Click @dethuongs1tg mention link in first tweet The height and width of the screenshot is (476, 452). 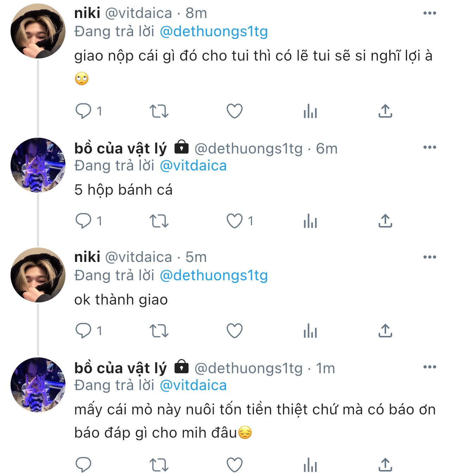click(214, 32)
